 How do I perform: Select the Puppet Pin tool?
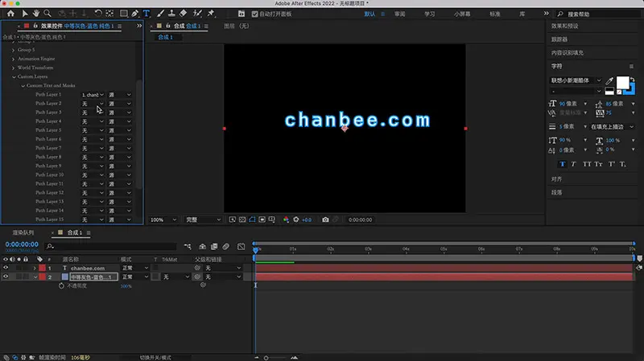(x=211, y=14)
